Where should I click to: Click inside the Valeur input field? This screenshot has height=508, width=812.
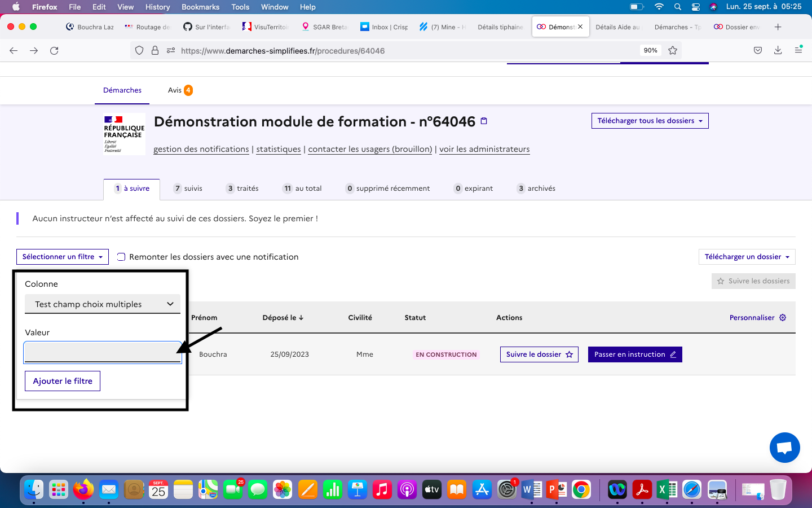[x=102, y=352]
